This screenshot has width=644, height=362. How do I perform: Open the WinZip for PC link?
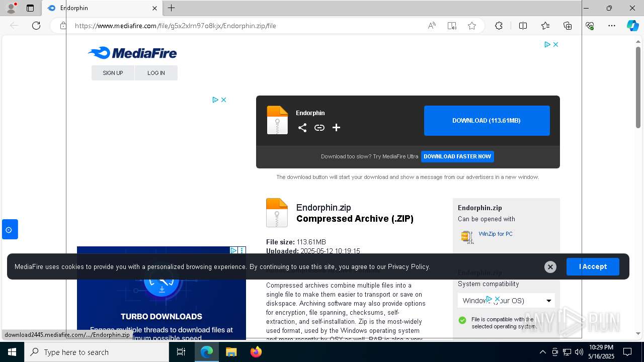pos(496,234)
